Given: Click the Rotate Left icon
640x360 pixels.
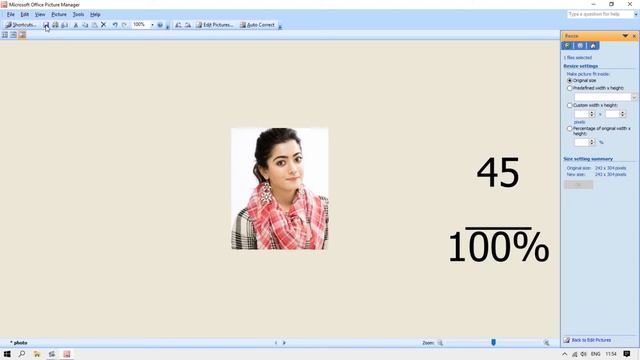Looking at the screenshot, I should click(178, 25).
